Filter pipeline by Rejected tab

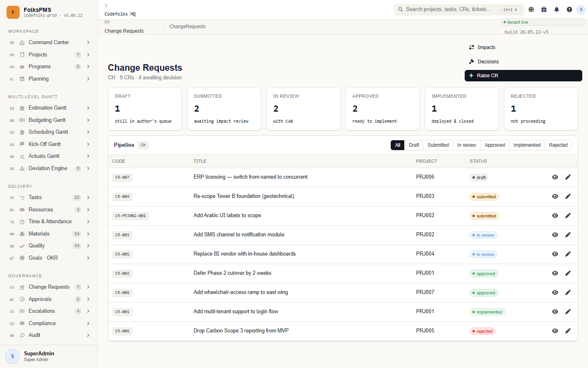point(558,145)
